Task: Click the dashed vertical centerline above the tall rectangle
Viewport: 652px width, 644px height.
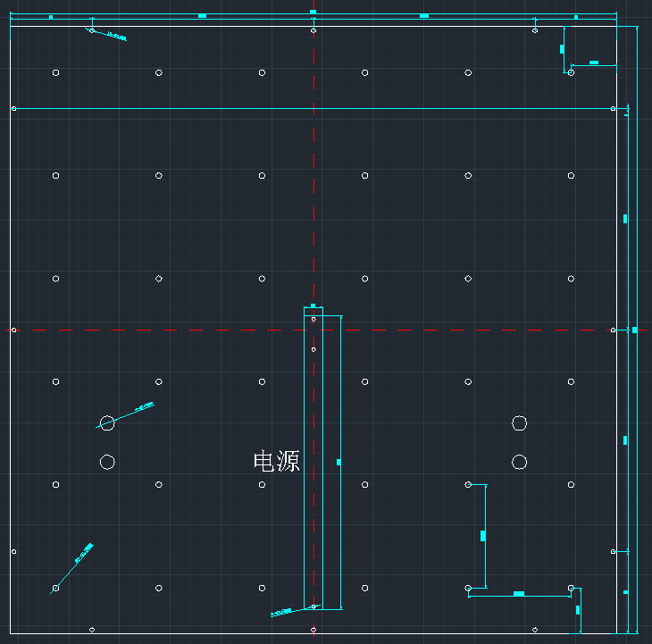Action: [313, 179]
